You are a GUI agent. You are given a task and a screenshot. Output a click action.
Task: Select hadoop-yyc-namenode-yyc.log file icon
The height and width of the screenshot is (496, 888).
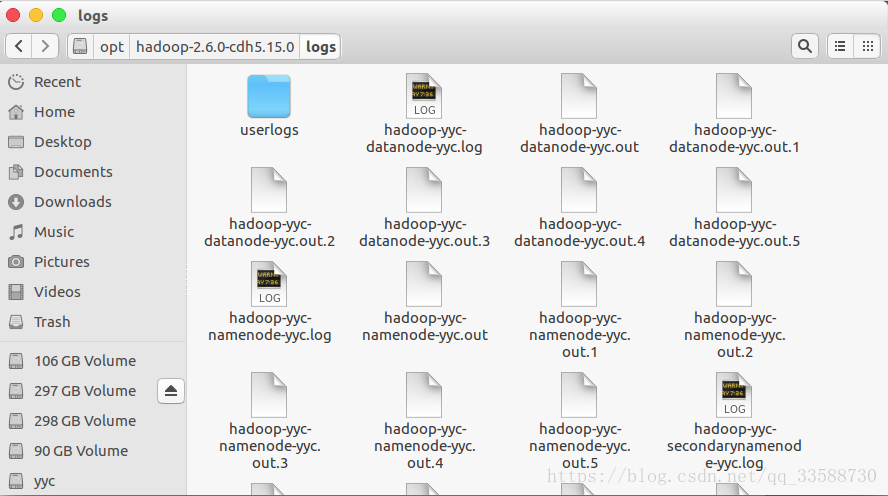[x=269, y=284]
